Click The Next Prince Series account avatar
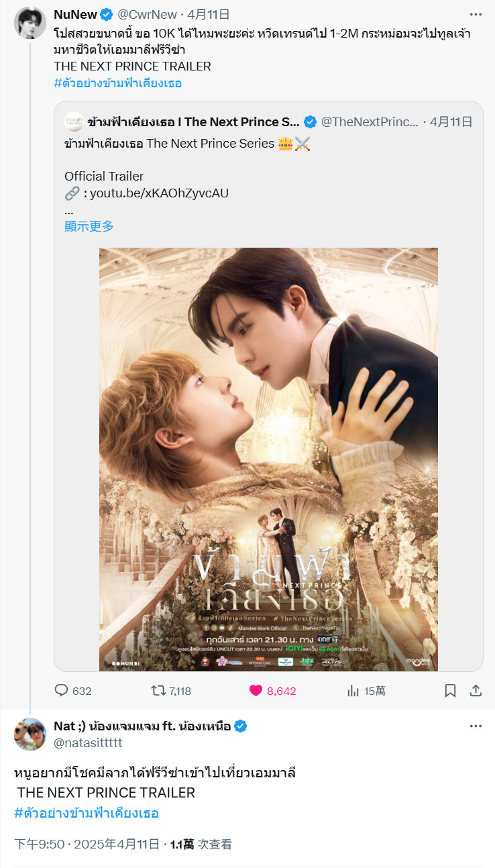Viewport: 495px width, 868px height. (74, 122)
